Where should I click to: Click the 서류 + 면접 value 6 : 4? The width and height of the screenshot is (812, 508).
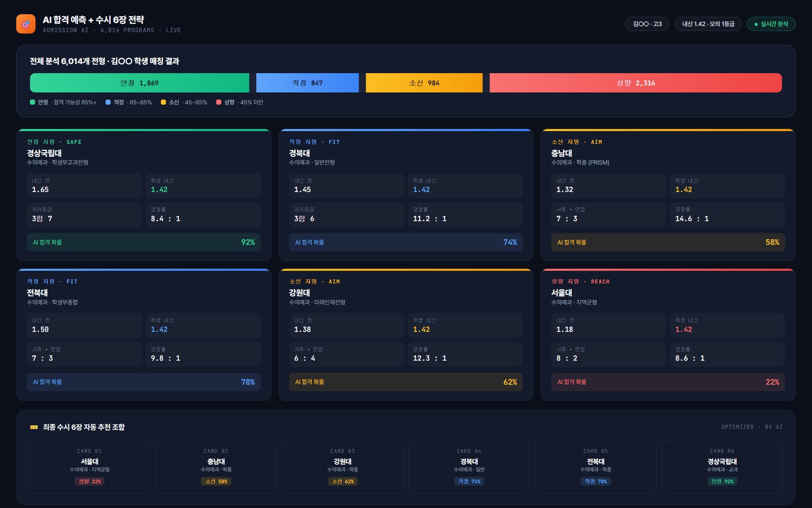pos(304,358)
